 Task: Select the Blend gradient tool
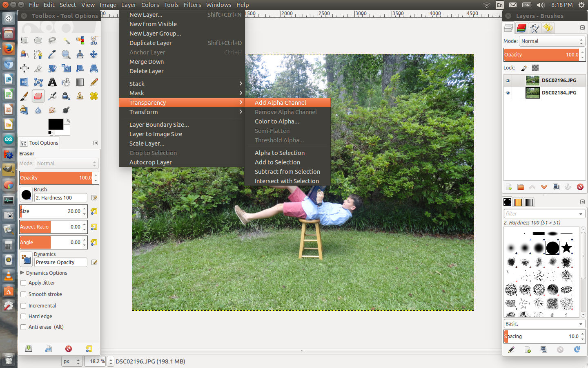[x=80, y=82]
